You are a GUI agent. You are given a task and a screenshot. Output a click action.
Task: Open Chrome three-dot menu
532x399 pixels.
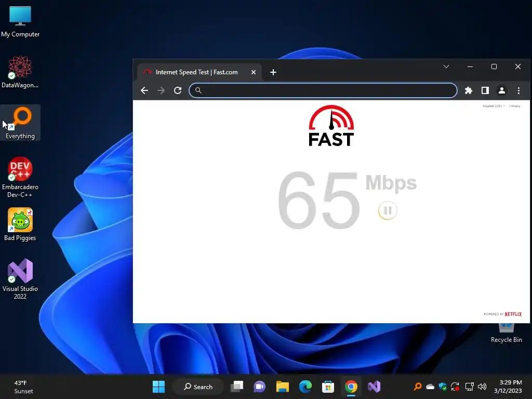point(518,90)
